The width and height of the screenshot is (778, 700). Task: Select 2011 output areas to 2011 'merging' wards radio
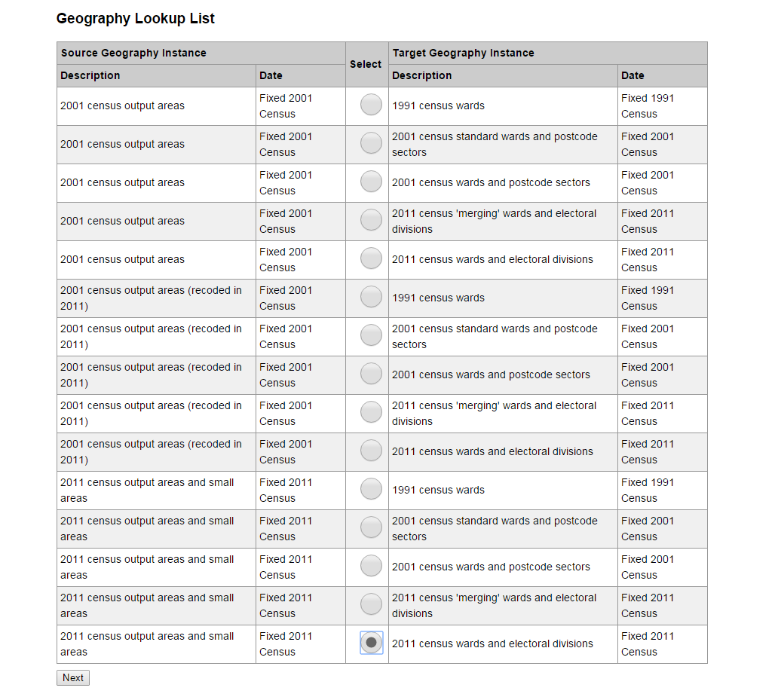(371, 604)
